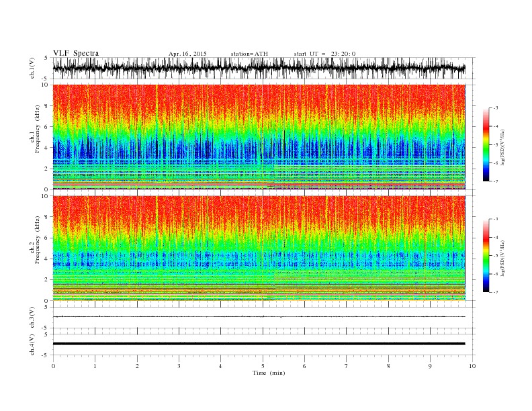Screen dimensions: 532x411
Task: Click the "4" kHz tick on ch.1 spectrogram axis
Action: click(x=47, y=148)
